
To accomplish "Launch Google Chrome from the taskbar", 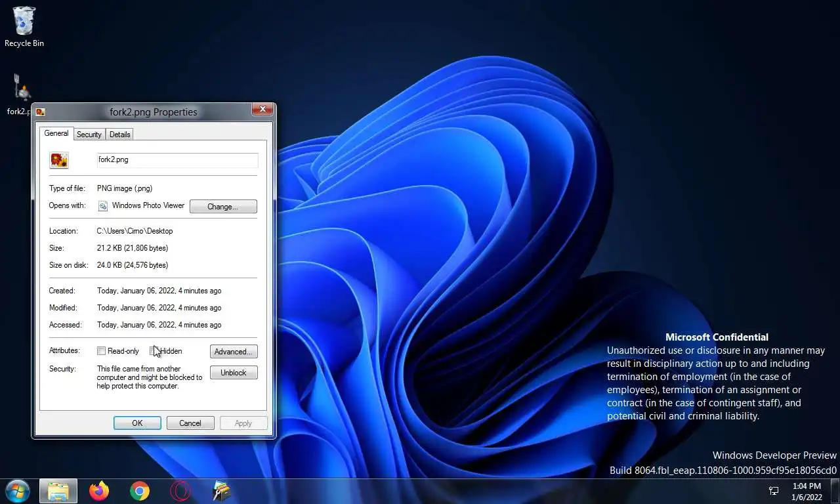I will click(140, 491).
